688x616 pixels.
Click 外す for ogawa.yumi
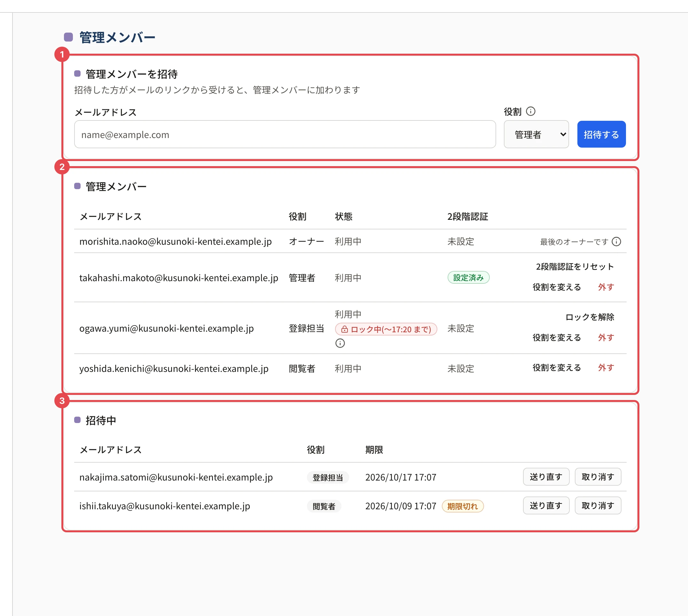[x=606, y=337]
